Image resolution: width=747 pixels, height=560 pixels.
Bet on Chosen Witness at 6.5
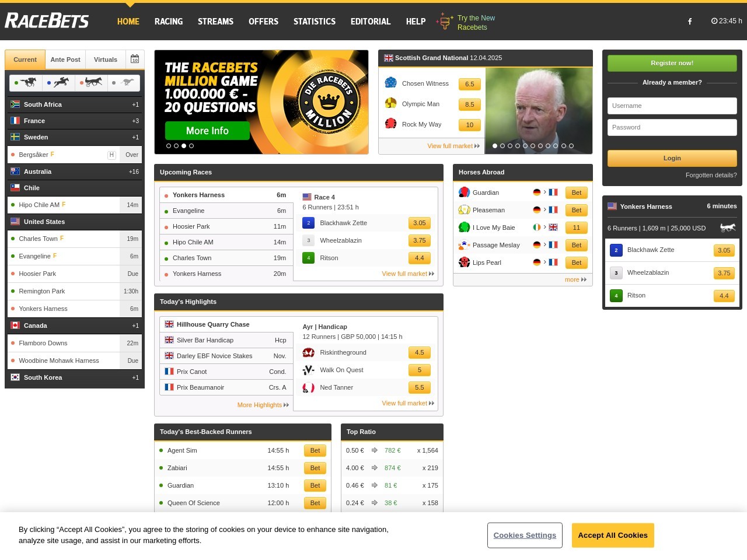(470, 84)
